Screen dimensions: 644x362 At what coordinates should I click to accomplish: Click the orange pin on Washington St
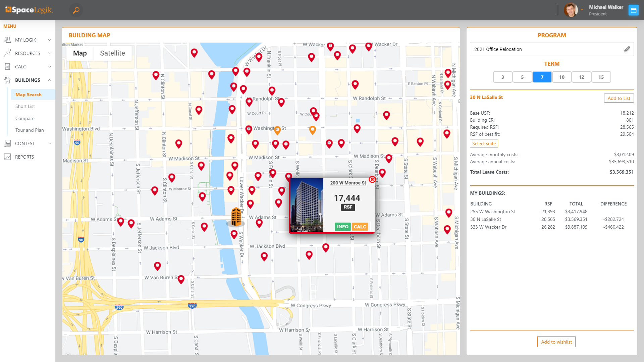(277, 130)
